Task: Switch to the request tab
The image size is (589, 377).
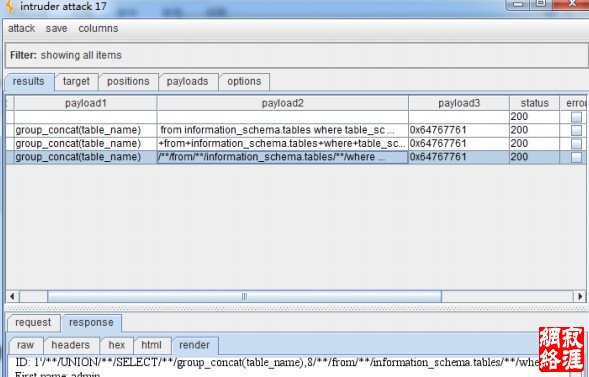Action: tap(33, 323)
